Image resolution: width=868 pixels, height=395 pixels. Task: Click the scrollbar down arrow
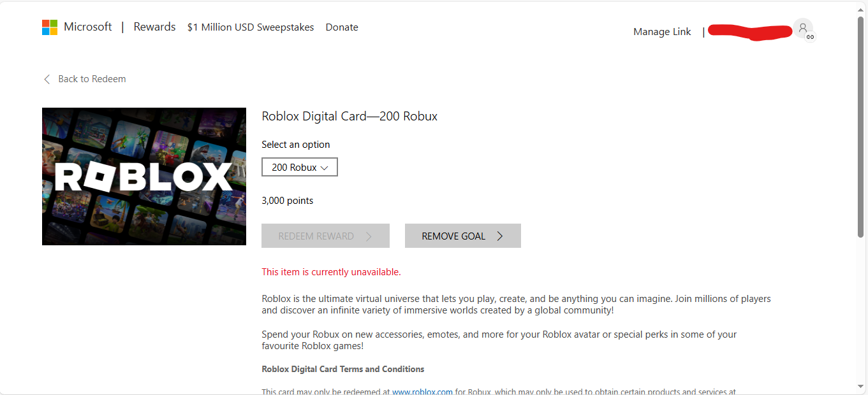click(x=861, y=386)
